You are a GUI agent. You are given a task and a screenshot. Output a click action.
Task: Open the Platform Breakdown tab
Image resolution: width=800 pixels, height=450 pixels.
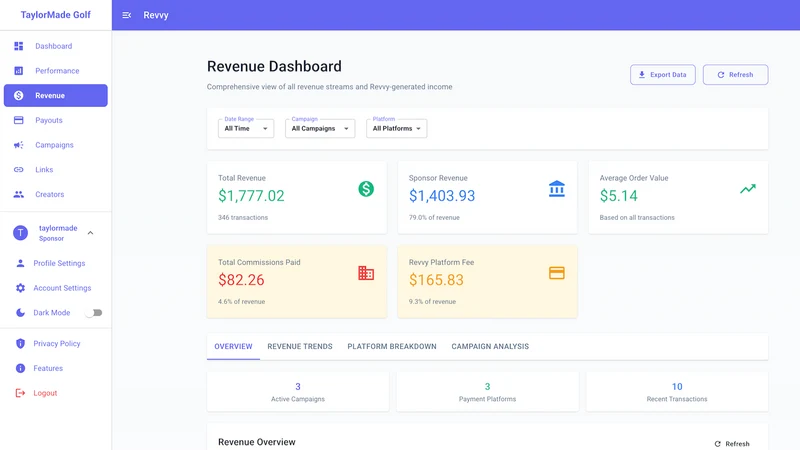(392, 346)
